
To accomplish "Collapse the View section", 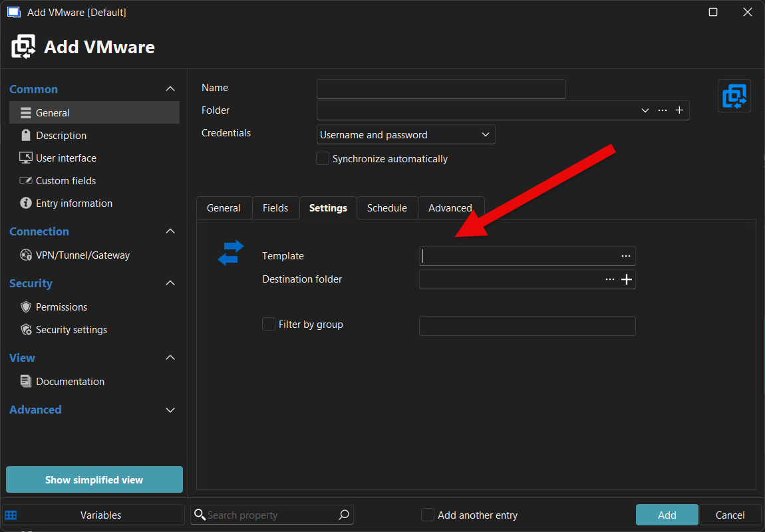I will [x=170, y=358].
